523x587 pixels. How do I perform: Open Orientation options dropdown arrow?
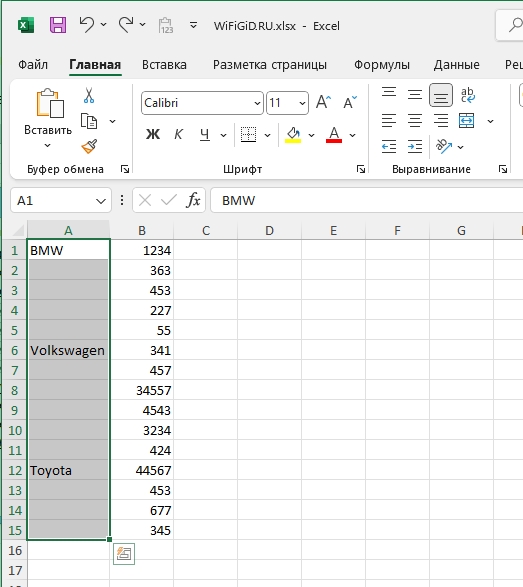461,147
